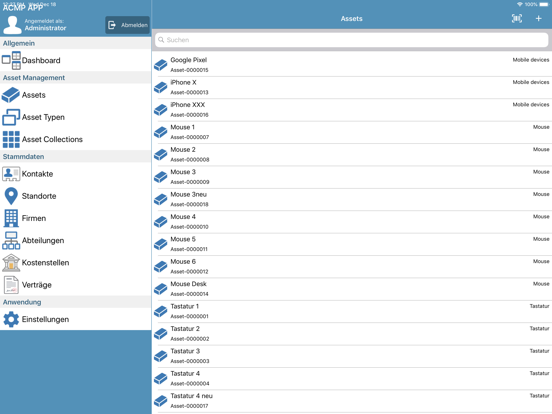Open the Abteilungen org chart icon
The height and width of the screenshot is (414, 552).
[x=11, y=240]
